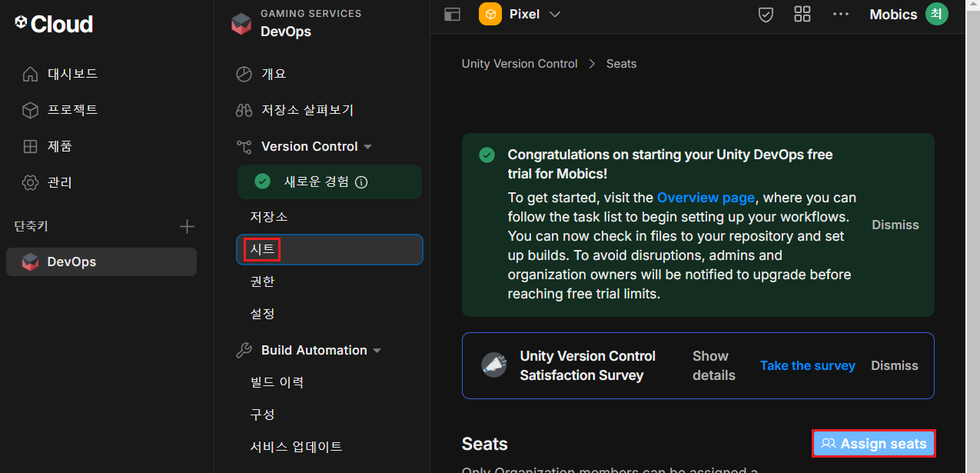Open 제품 grid icon
The image size is (980, 473).
[30, 146]
